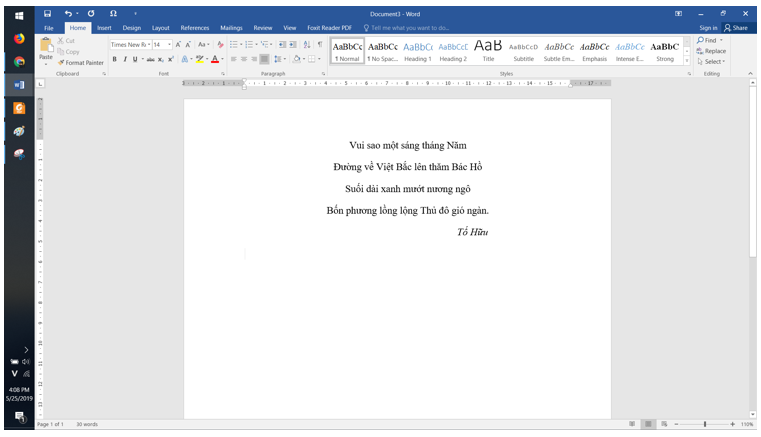Click the Format Painter tool
Image resolution: width=761 pixels, height=437 pixels.
click(x=82, y=62)
